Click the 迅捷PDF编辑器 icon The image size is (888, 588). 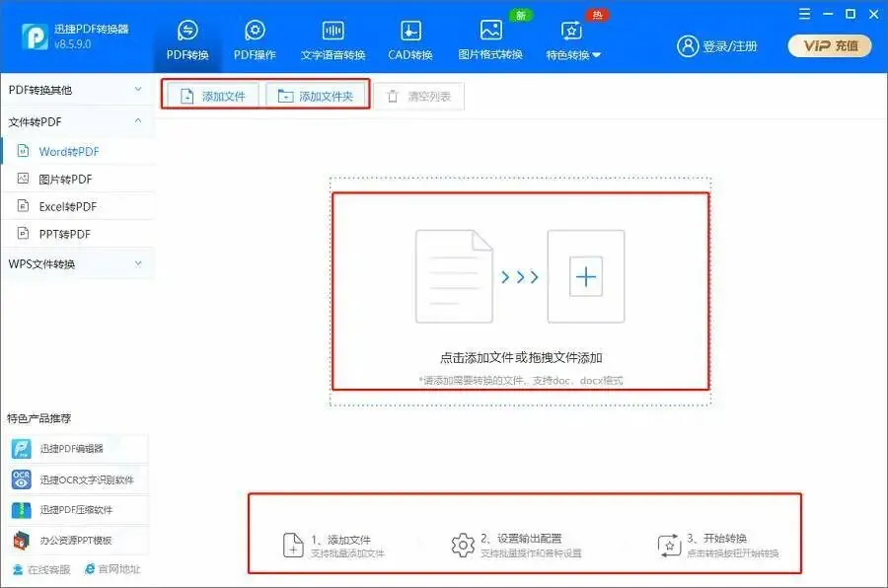point(22,449)
